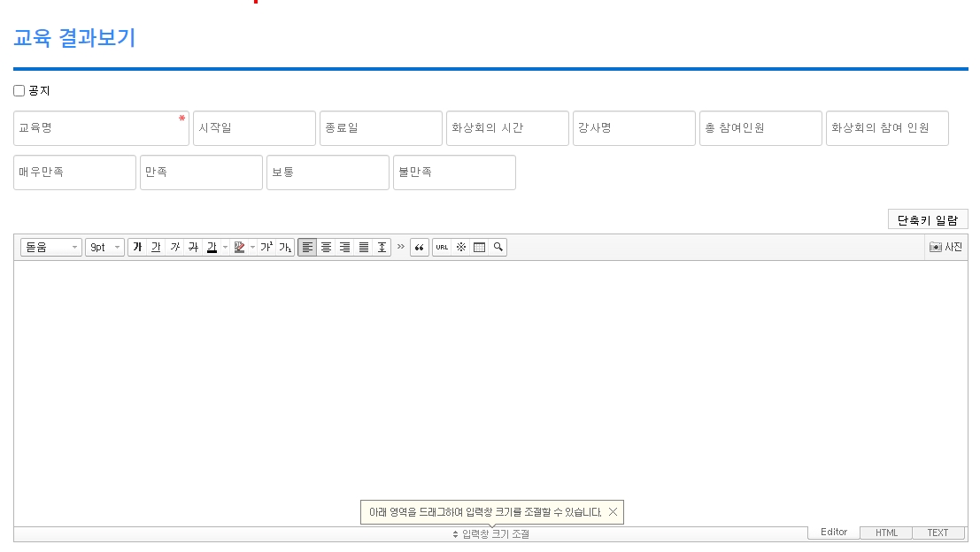Screen dimensions: 980x552
Task: Apply italic formatting in editor
Action: [174, 248]
